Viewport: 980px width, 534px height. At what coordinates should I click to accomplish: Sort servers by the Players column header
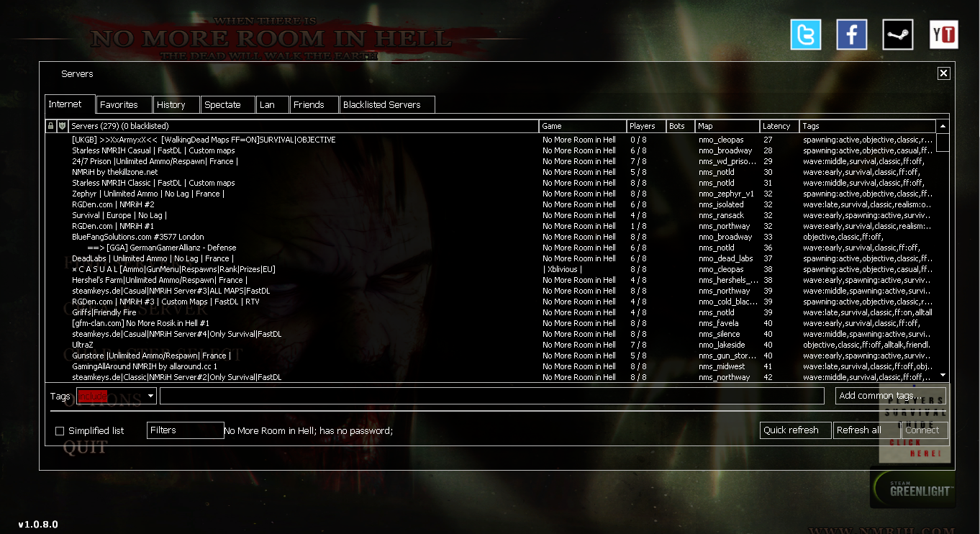(x=647, y=126)
